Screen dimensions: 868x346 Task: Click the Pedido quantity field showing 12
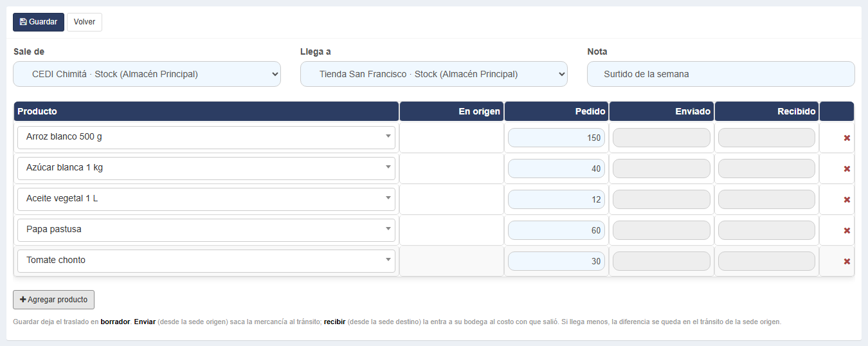556,199
